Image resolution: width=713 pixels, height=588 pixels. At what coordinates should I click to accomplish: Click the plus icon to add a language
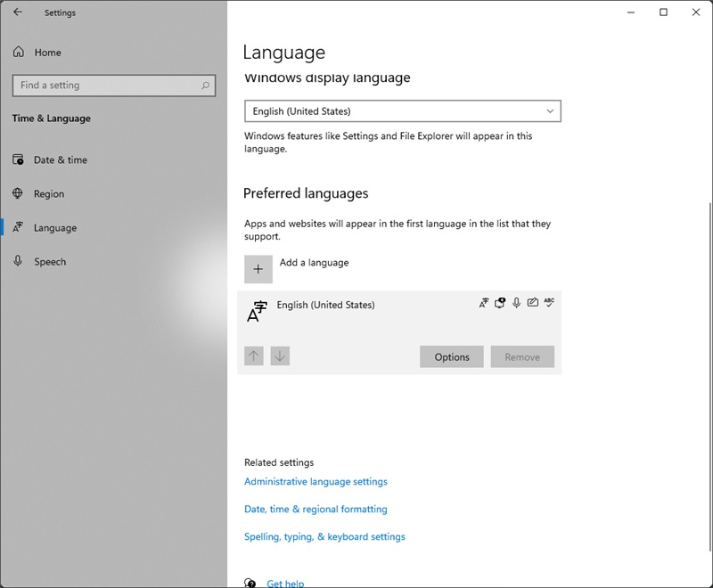258,269
